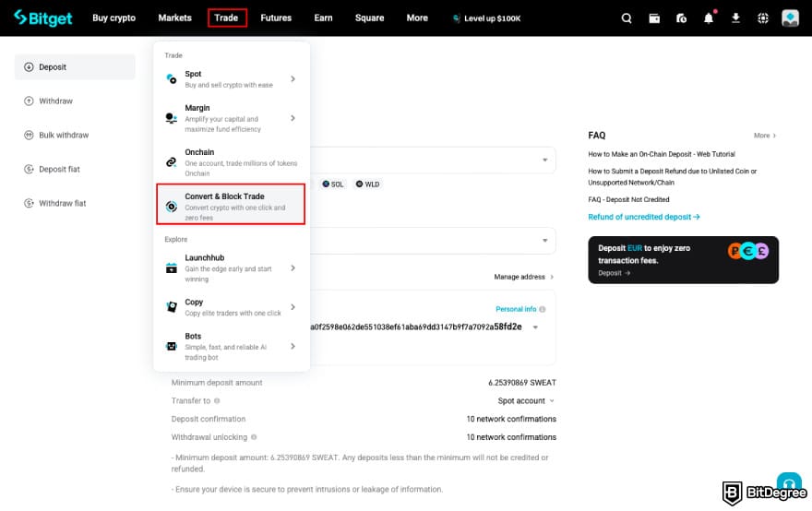812x511 pixels.
Task: Click the download app icon
Action: coord(735,18)
